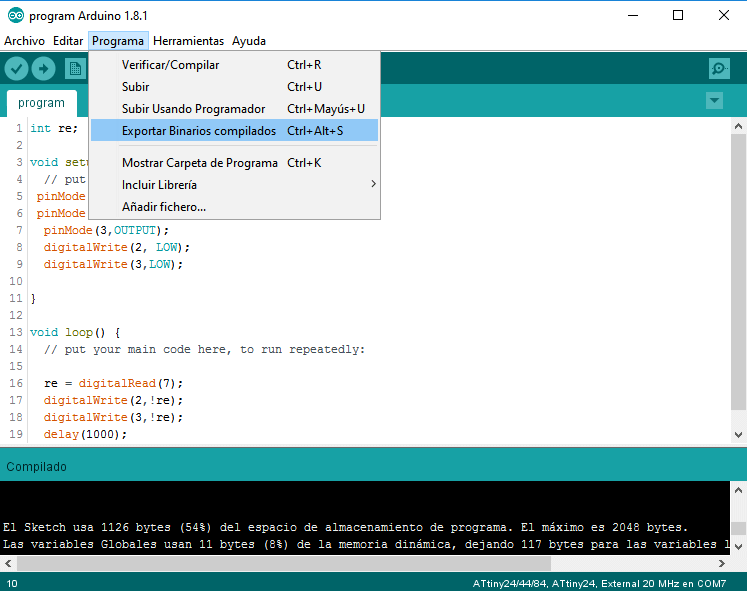This screenshot has width=747, height=591.
Task: Minimize the Arduino window
Action: click(x=633, y=15)
